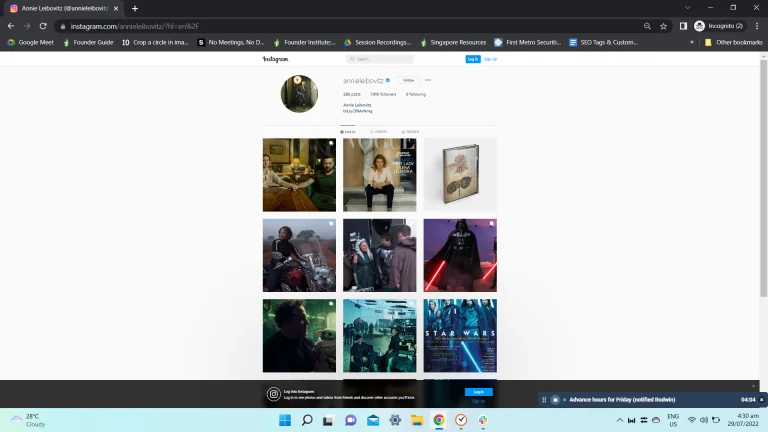
Task: Click the Instagram search field
Action: (x=382, y=59)
